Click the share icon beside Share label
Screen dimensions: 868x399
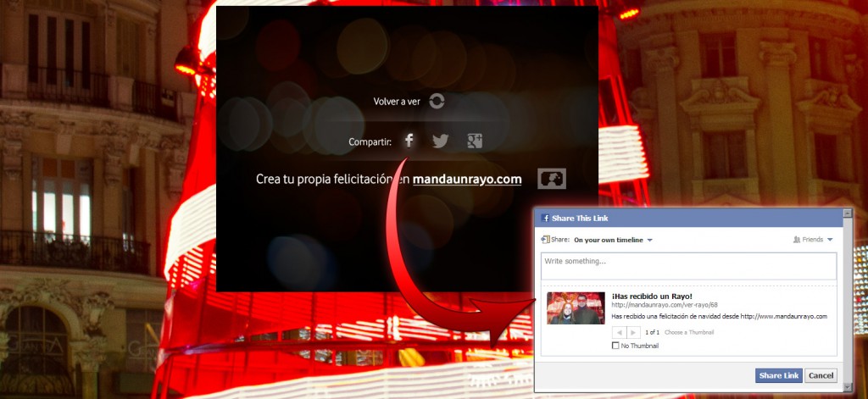[x=545, y=240]
